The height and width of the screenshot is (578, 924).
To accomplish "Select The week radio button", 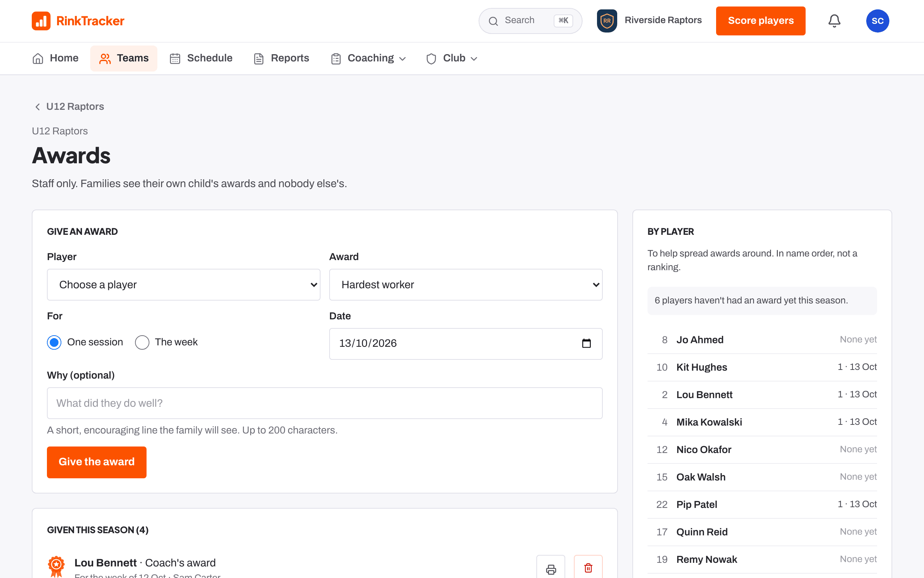I will click(x=141, y=342).
